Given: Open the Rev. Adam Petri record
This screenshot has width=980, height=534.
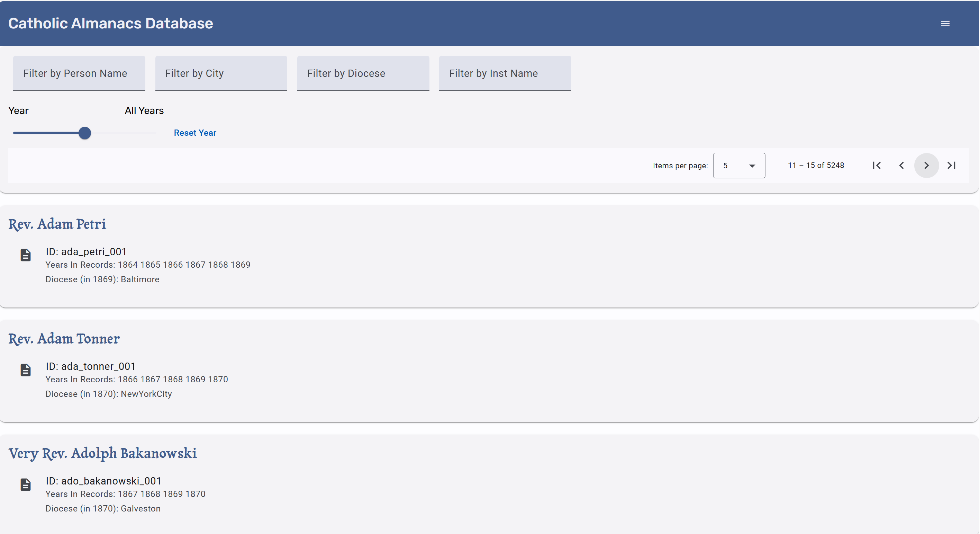Looking at the screenshot, I should coord(57,224).
